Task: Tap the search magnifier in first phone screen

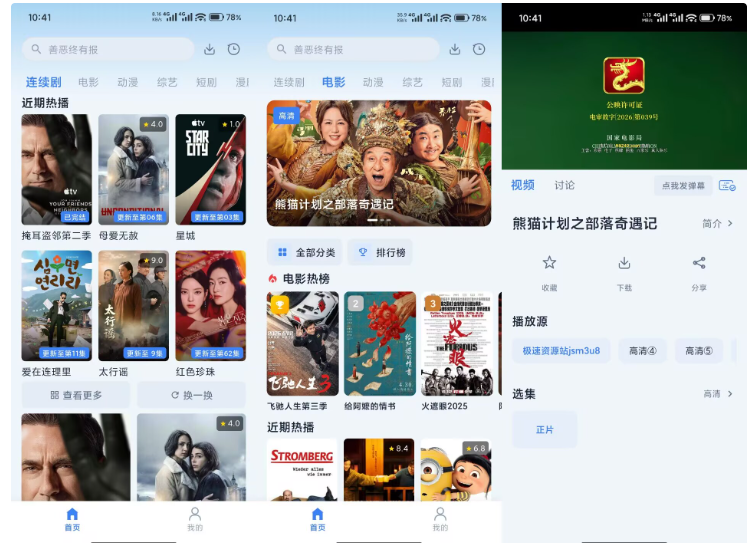Action: (36, 49)
